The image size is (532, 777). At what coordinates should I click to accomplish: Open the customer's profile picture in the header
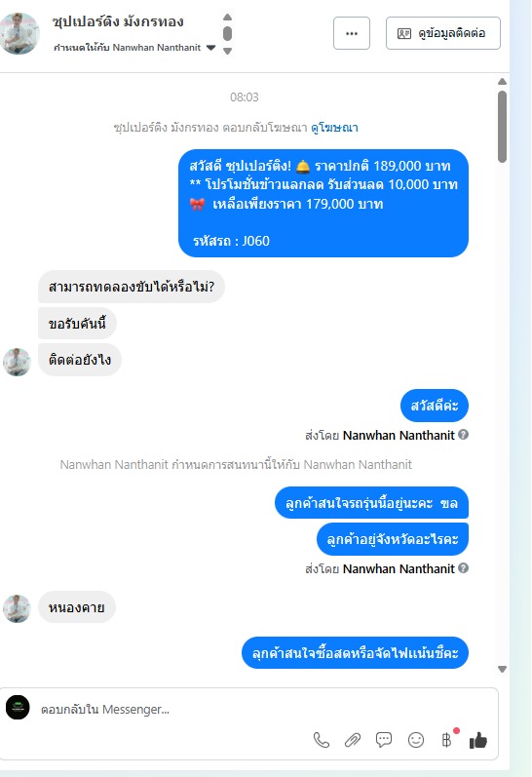(19, 33)
